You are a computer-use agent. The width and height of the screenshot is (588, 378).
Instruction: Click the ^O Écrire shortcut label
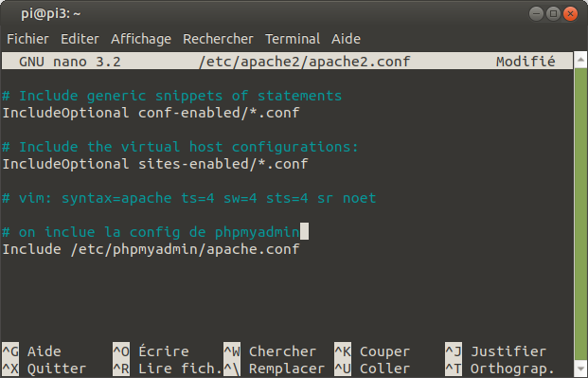pos(151,351)
